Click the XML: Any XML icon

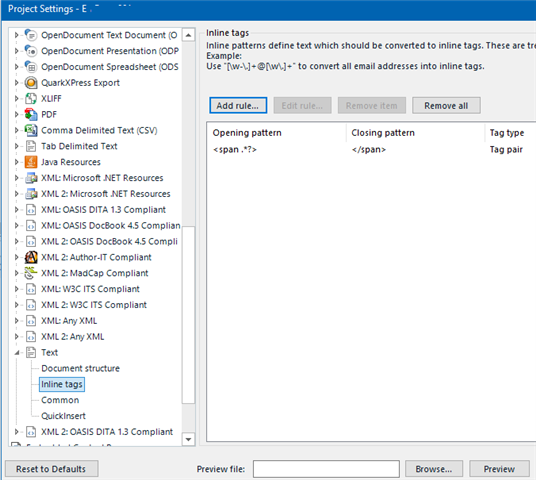pyautogui.click(x=31, y=321)
